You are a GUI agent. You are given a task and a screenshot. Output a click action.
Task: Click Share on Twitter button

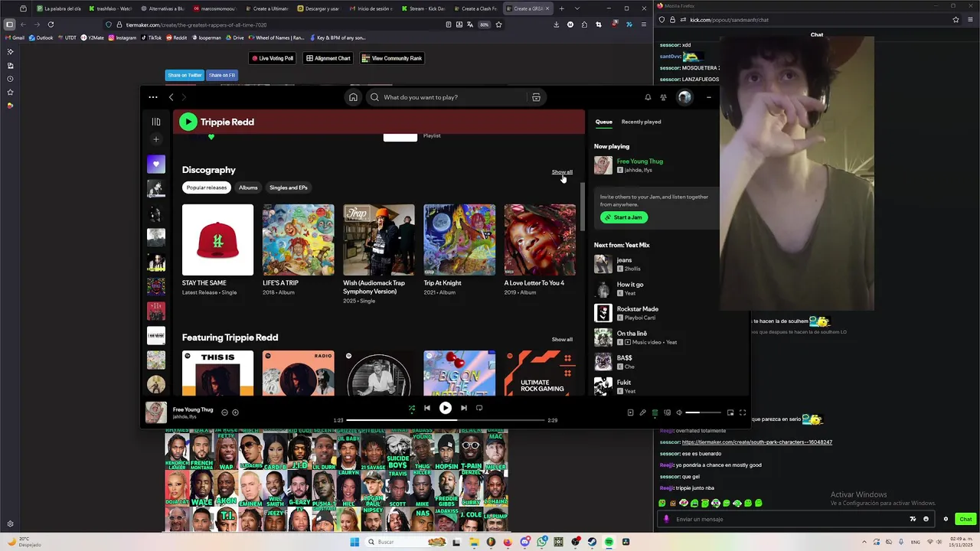185,75
